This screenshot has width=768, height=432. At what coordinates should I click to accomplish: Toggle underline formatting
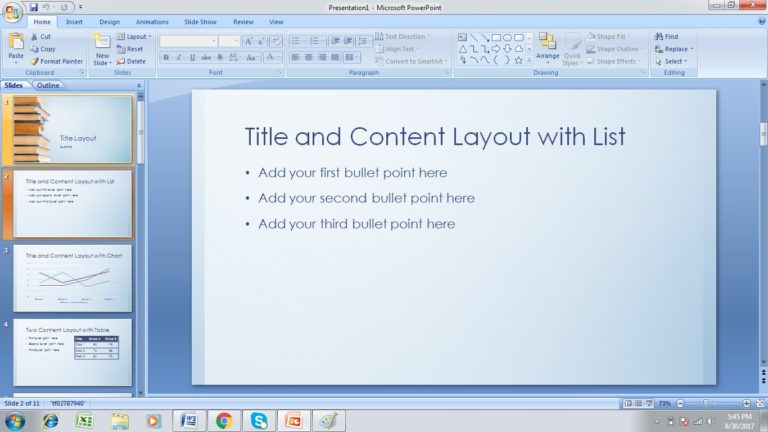(192, 57)
